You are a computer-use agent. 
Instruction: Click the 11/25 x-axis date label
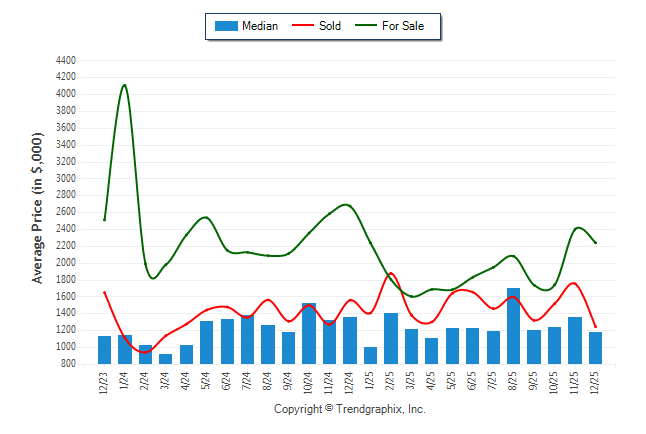575,384
